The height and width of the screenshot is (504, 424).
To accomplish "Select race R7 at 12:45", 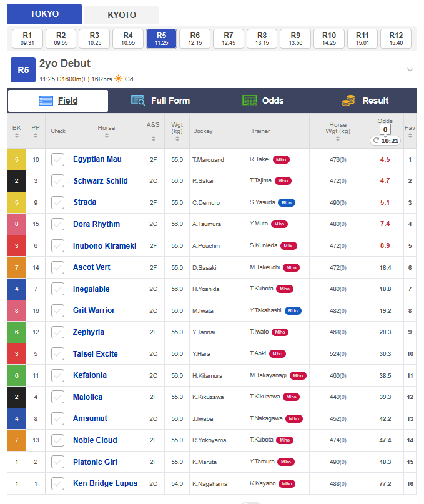I will (x=228, y=39).
